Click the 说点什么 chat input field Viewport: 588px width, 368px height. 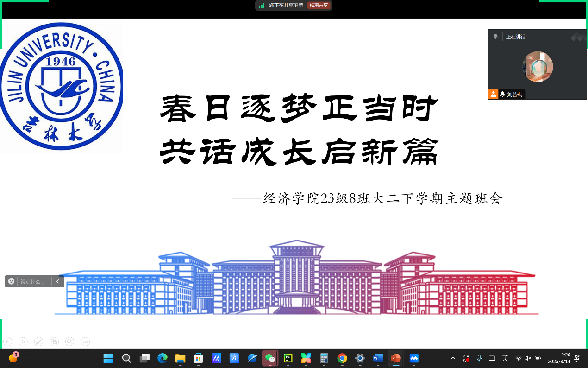pyautogui.click(x=33, y=281)
